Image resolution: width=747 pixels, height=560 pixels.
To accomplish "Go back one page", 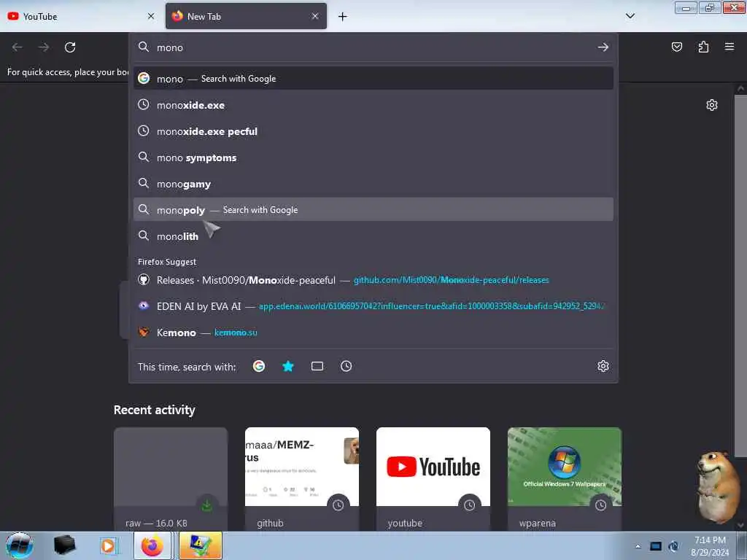I will pos(18,47).
